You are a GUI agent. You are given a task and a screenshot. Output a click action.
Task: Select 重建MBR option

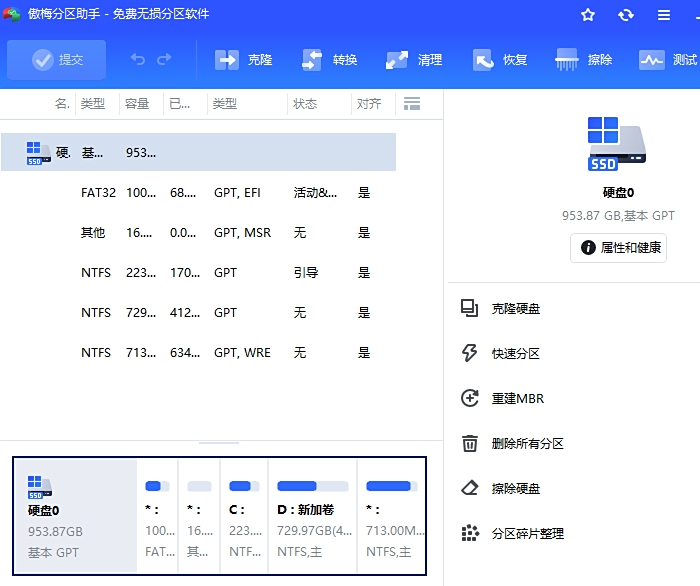coord(516,399)
